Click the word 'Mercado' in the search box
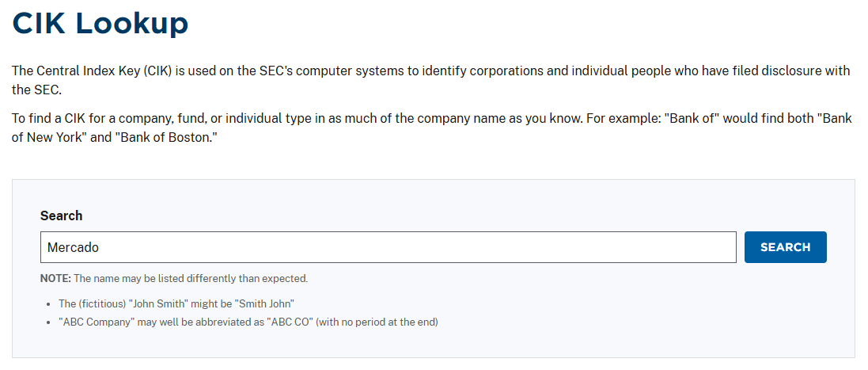868x370 pixels. 73,247
